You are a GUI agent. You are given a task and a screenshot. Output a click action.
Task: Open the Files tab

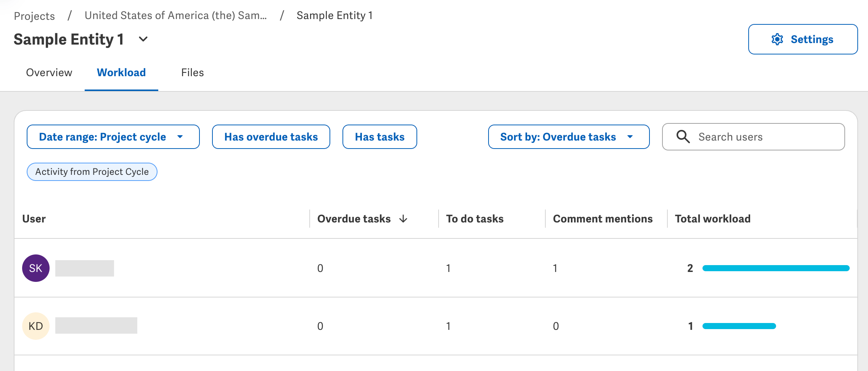(x=193, y=72)
